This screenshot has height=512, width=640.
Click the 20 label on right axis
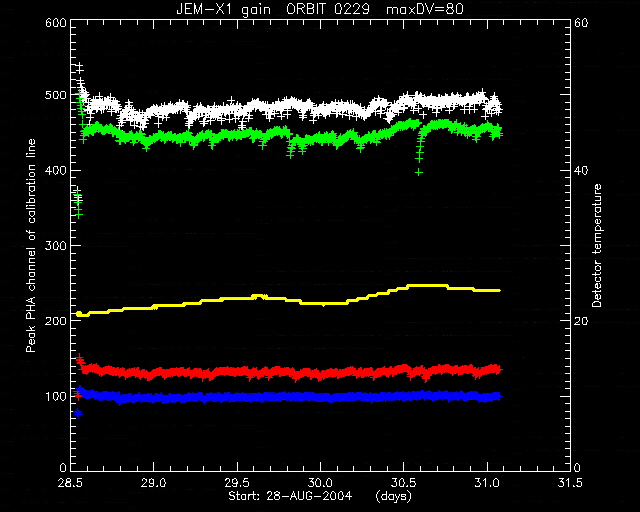click(x=581, y=321)
